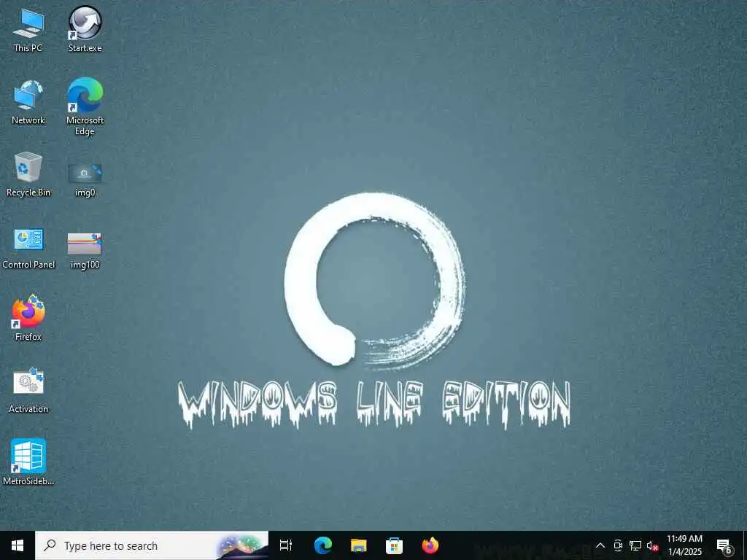747x560 pixels.
Task: Open the Recycle Bin
Action: coord(28,174)
